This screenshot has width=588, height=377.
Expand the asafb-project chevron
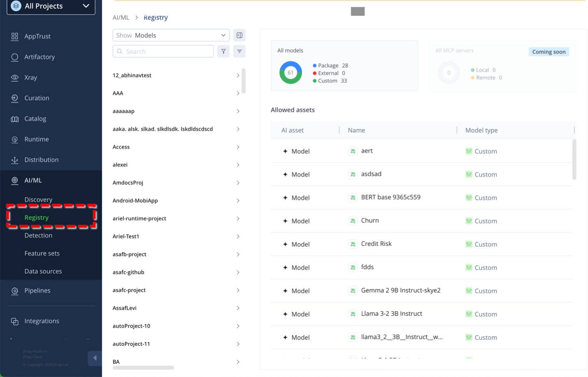tap(238, 254)
